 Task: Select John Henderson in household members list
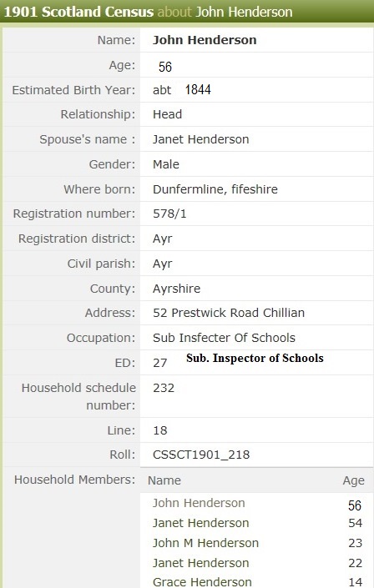[x=199, y=503]
